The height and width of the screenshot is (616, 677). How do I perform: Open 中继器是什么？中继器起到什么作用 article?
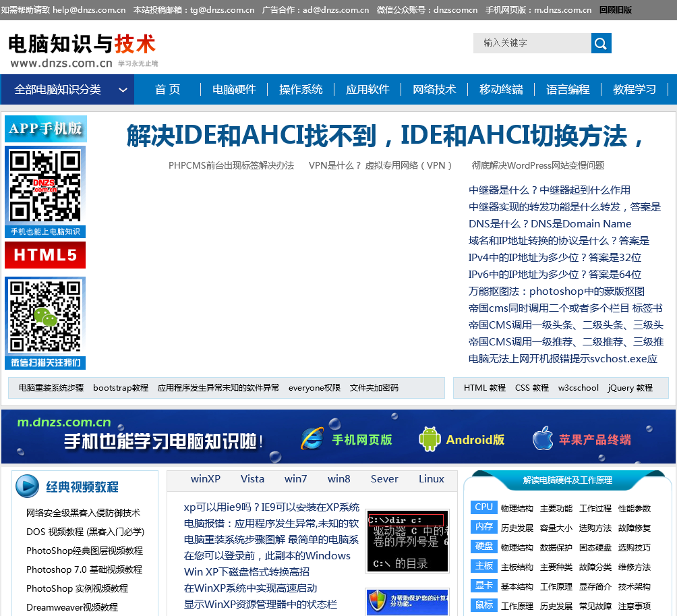coord(549,190)
